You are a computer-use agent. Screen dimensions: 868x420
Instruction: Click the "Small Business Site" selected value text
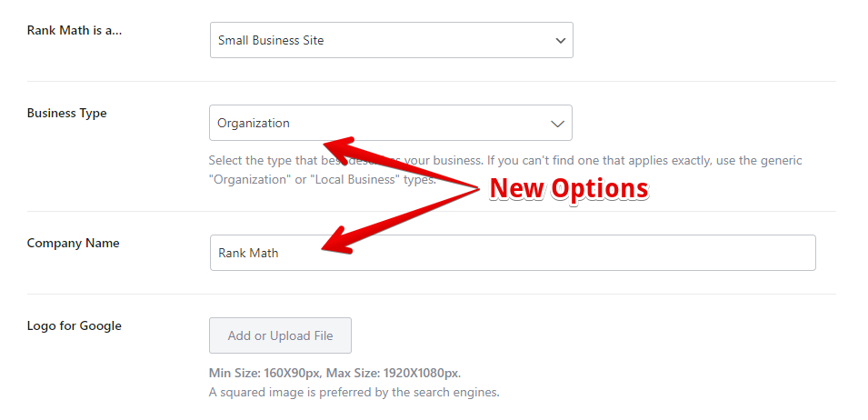[271, 40]
